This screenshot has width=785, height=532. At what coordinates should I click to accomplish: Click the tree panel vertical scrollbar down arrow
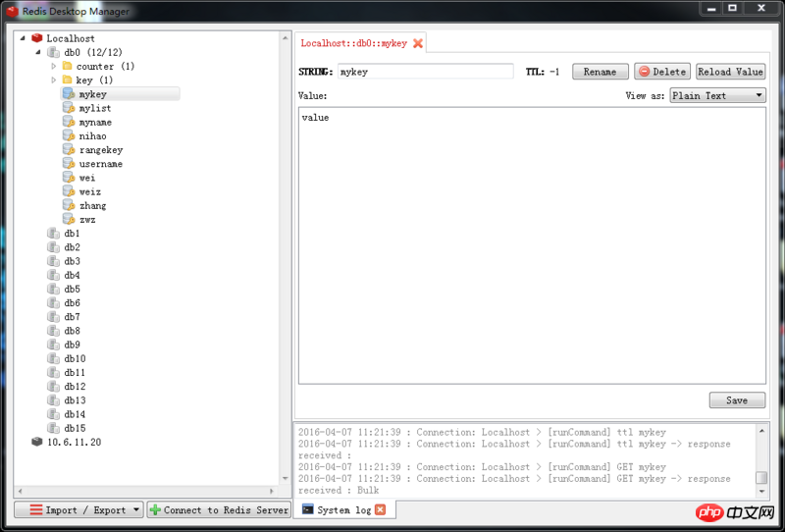tap(286, 478)
